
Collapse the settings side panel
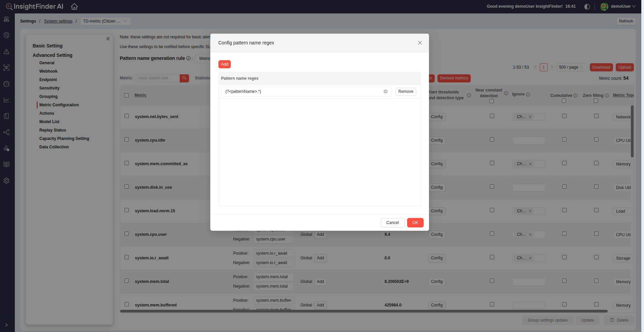coord(108,39)
